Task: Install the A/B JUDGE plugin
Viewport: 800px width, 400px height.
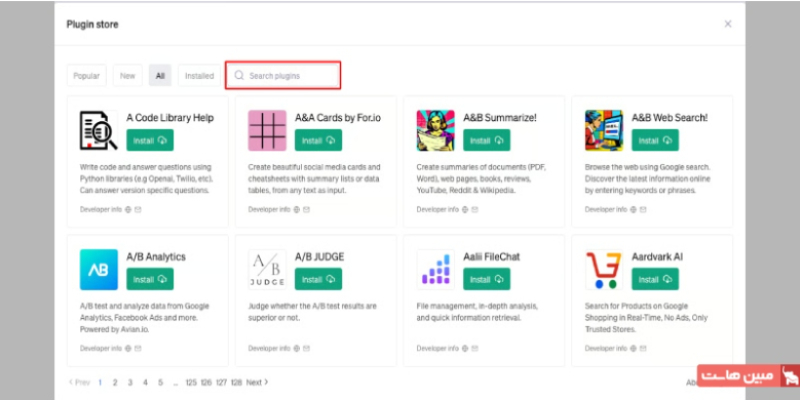Action: pos(318,279)
